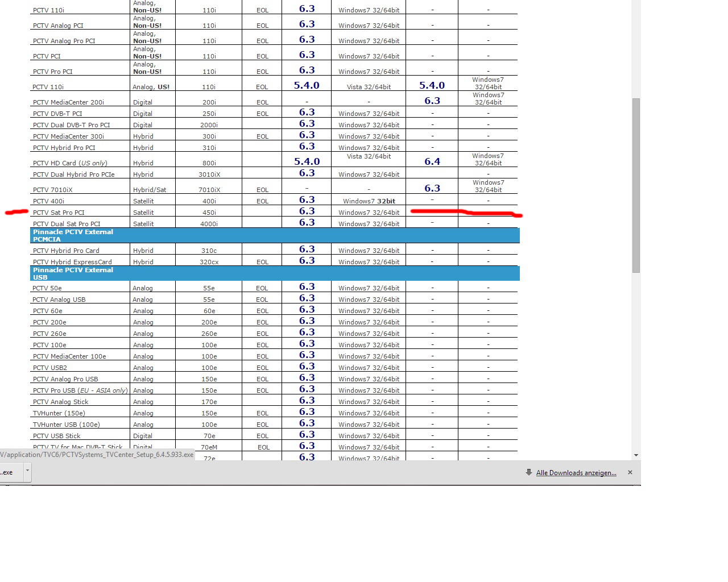Open the 6.3 link for PCTV 50e
The image size is (728, 582).
tap(307, 286)
